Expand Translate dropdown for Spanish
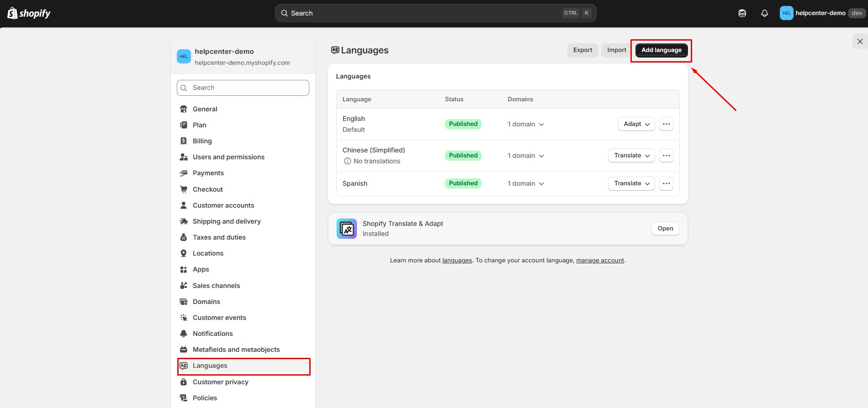Viewport: 868px width, 408px height. point(631,183)
